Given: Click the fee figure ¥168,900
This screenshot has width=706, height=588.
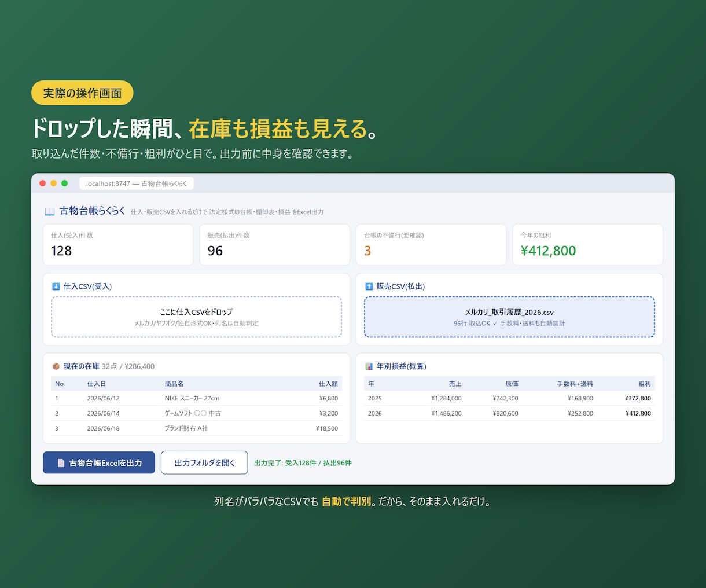Looking at the screenshot, I should [580, 398].
